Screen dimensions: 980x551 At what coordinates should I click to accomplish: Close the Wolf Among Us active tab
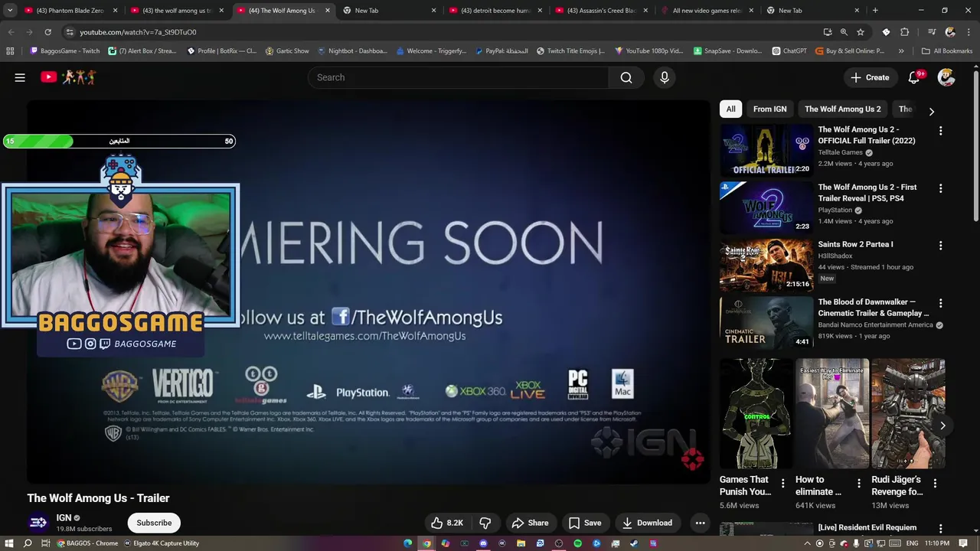point(328,11)
